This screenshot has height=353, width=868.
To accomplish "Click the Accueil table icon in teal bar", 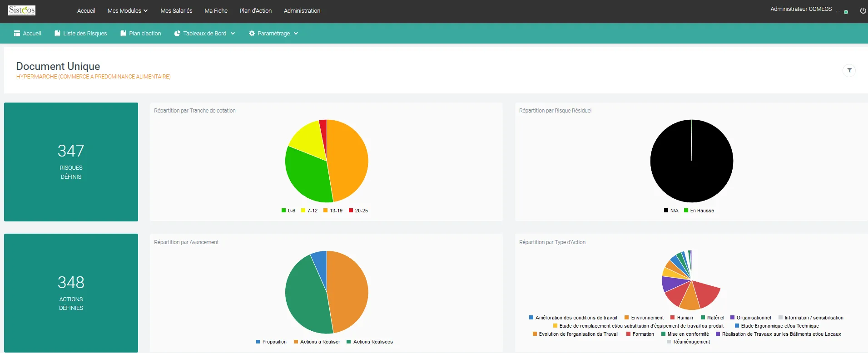I will click(x=17, y=34).
